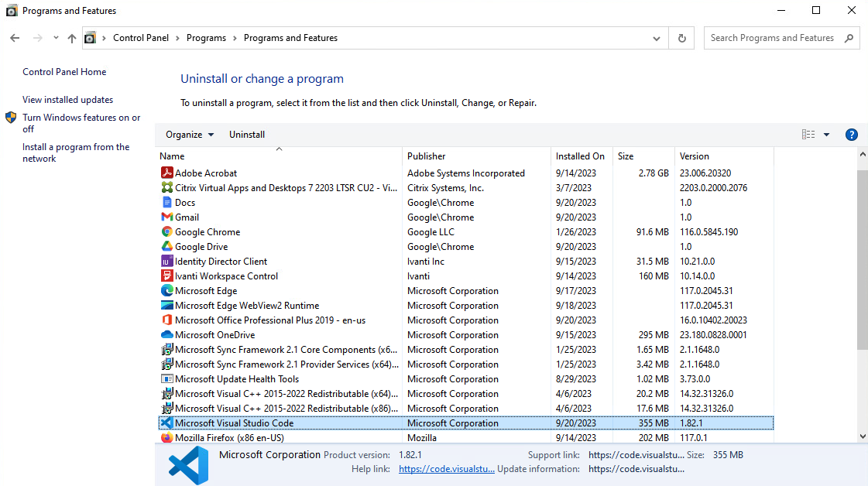Click the Gmail program icon
The height and width of the screenshot is (486, 868).
(166, 217)
